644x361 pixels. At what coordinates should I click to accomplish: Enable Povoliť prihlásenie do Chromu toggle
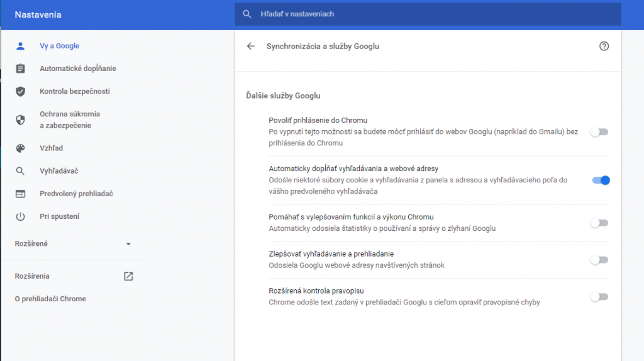point(599,132)
